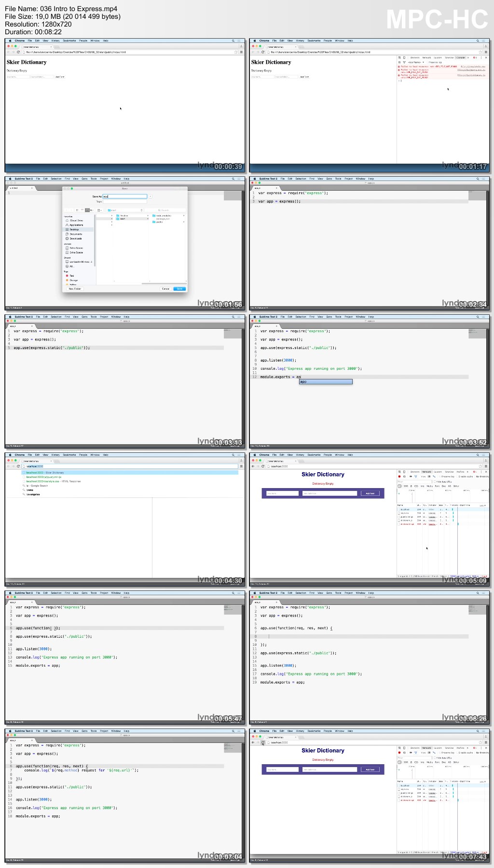
Task: Click the new term field at 00:05:09
Action: tap(283, 493)
